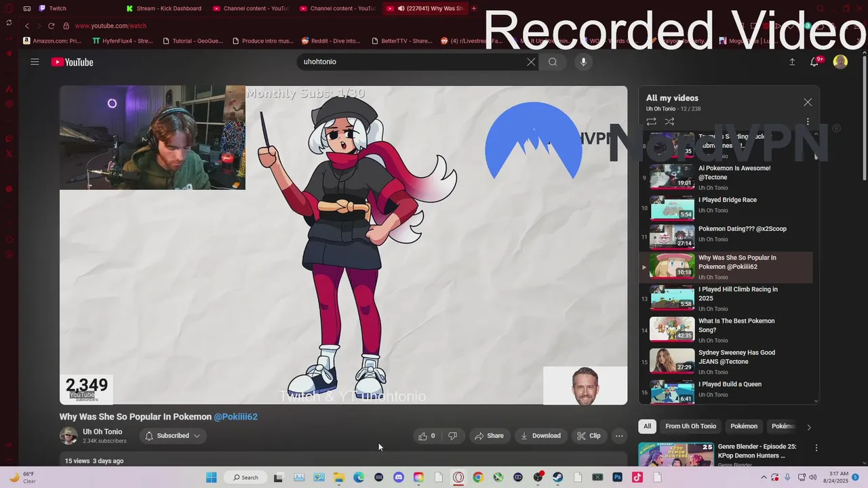
Task: Click the browser forward arrow
Action: click(x=39, y=26)
